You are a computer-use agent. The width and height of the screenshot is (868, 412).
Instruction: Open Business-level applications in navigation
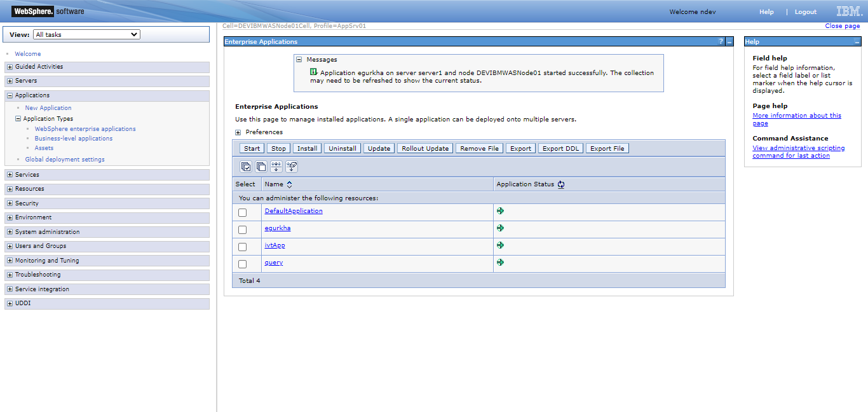click(74, 139)
